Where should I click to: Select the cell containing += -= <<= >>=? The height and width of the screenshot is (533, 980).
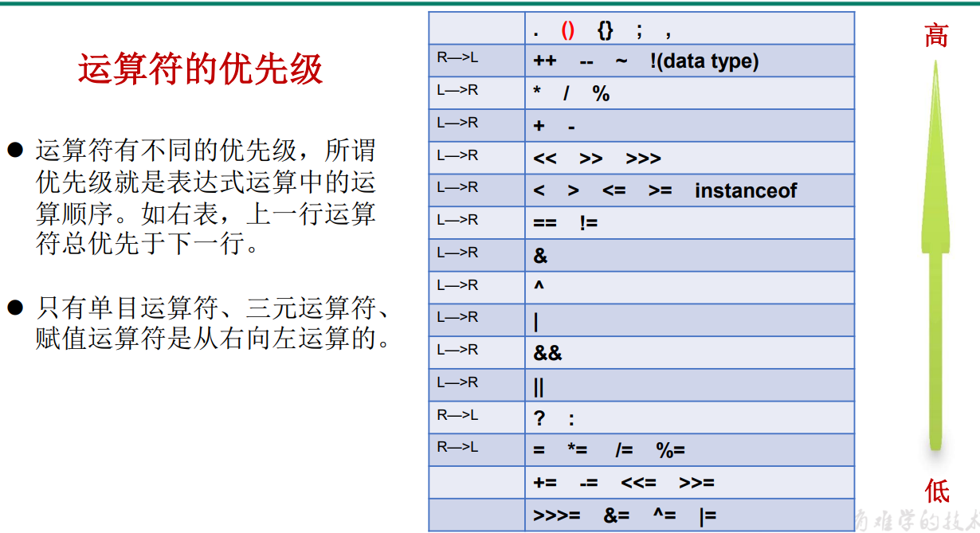coord(690,483)
